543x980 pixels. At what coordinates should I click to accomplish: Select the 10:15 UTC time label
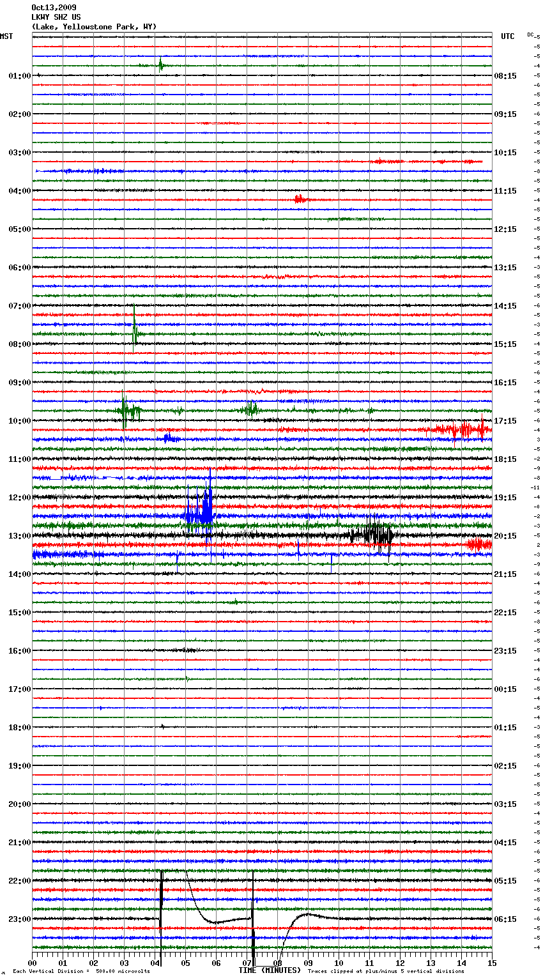click(505, 153)
